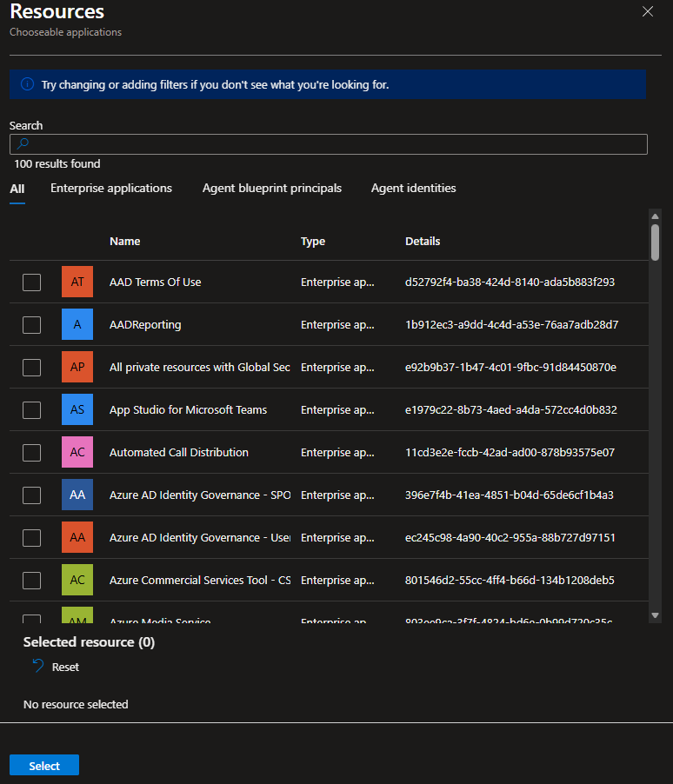Tick Automated Call Distribution checkbox

click(x=31, y=453)
